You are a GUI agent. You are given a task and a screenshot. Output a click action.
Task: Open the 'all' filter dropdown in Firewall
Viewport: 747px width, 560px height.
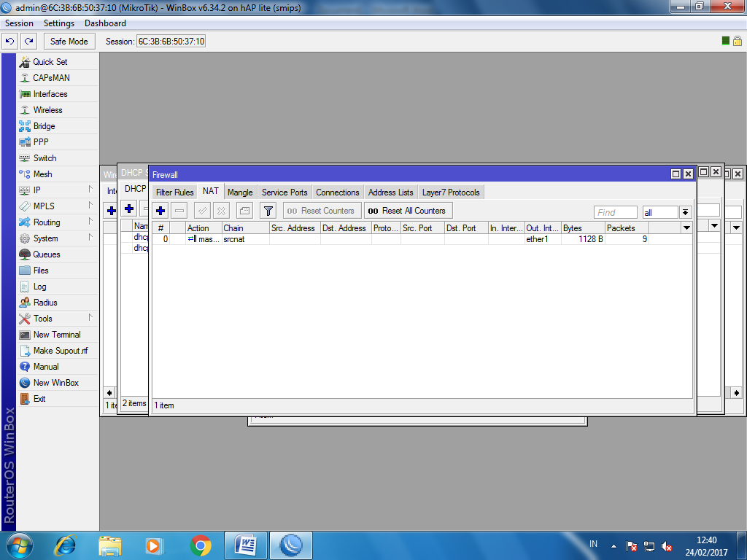click(x=685, y=212)
